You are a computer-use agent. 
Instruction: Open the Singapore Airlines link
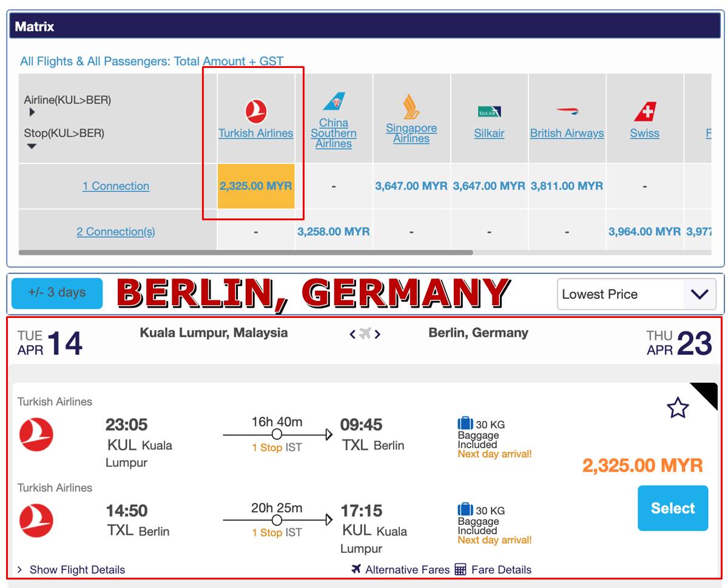[411, 133]
